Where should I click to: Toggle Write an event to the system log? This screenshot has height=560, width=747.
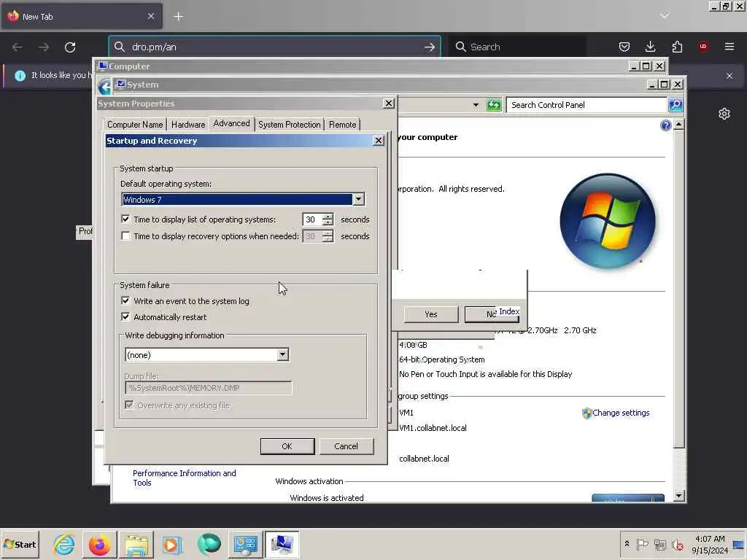click(125, 301)
